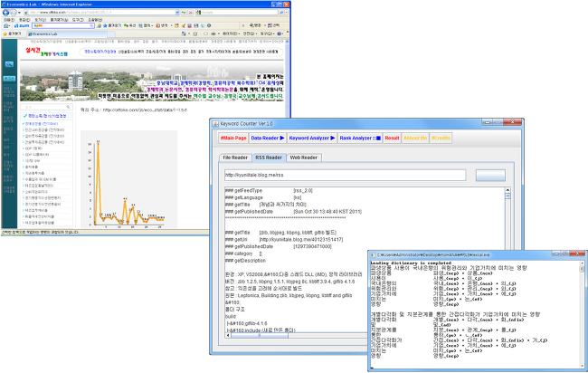This screenshot has height=373, width=588.
Task: Select the first checked item in webpage list
Action: (40, 124)
